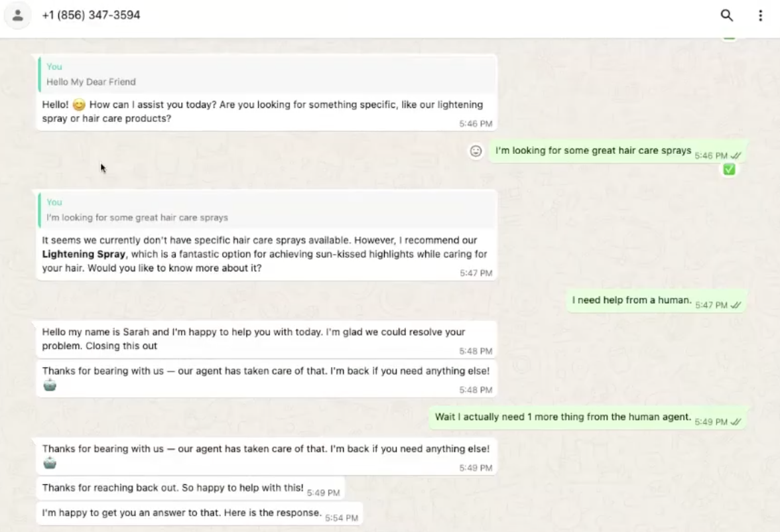The height and width of the screenshot is (532, 780).
Task: Click the emoji reaction smiley button
Action: coord(476,151)
